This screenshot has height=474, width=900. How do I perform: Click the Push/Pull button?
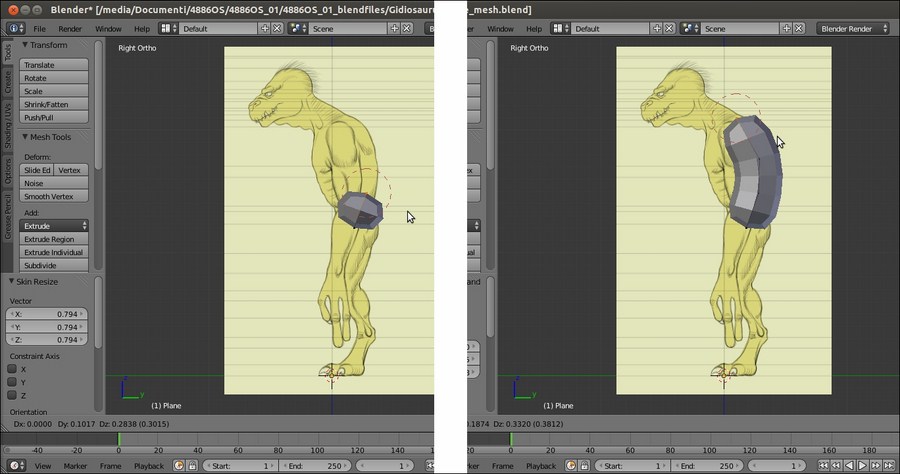pos(54,118)
